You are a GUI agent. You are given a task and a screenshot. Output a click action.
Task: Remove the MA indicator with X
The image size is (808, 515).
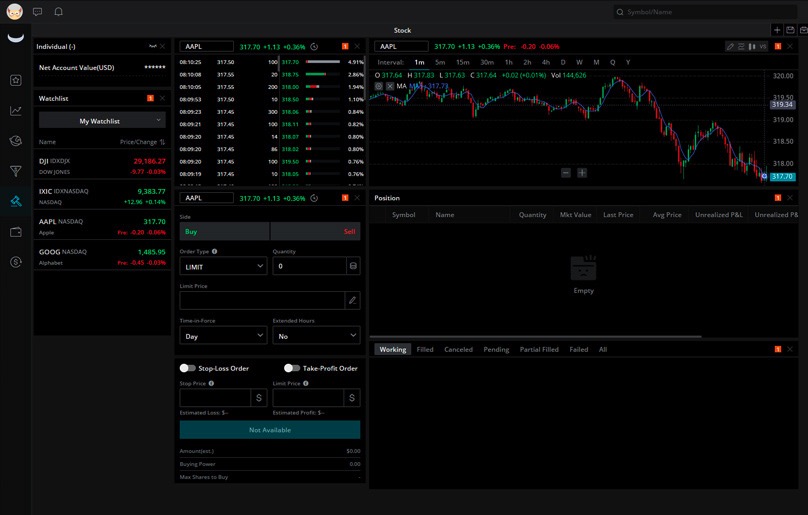point(390,86)
